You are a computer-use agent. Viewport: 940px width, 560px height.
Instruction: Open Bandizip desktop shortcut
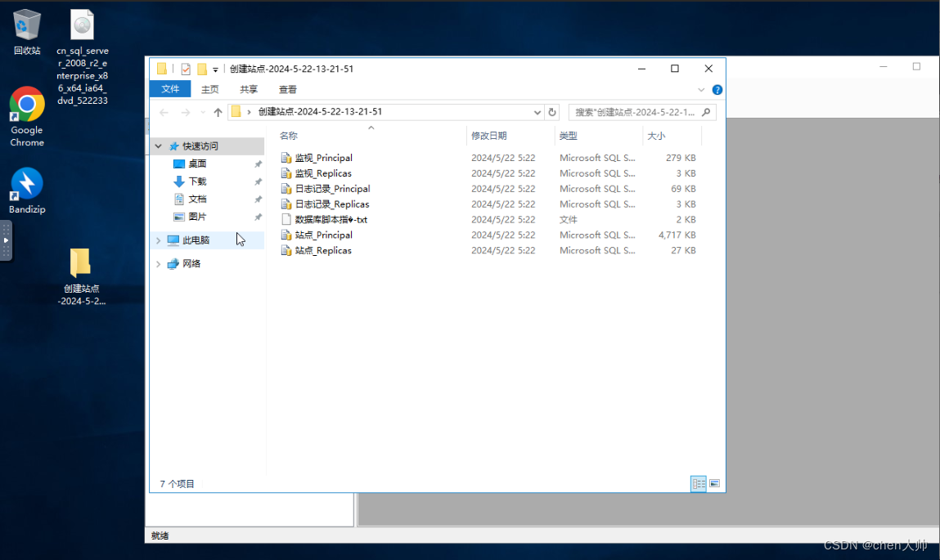(27, 190)
